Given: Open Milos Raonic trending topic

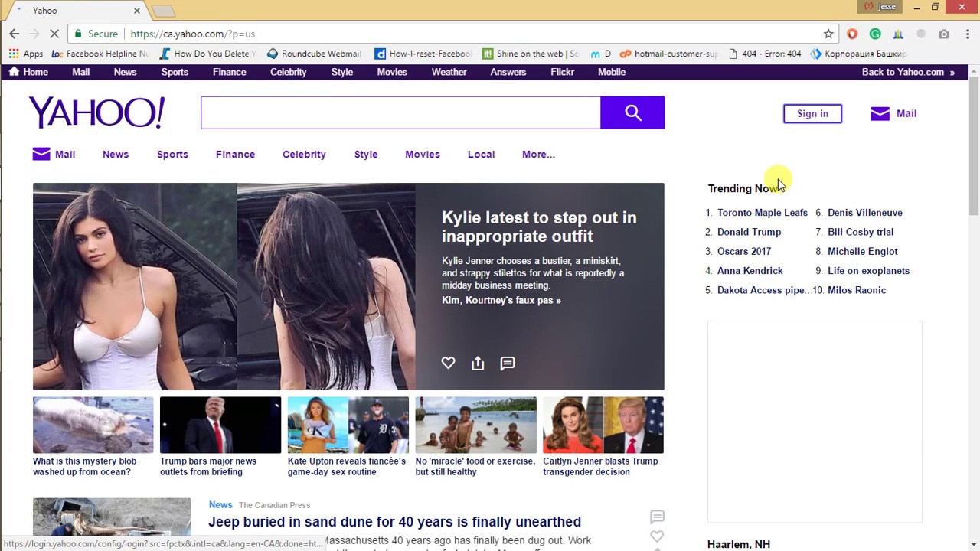Looking at the screenshot, I should click(x=857, y=290).
